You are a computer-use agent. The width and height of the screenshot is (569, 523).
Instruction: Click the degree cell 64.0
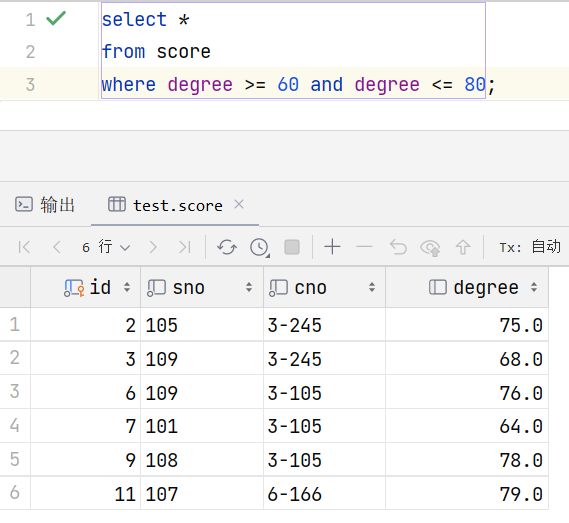click(x=467, y=426)
